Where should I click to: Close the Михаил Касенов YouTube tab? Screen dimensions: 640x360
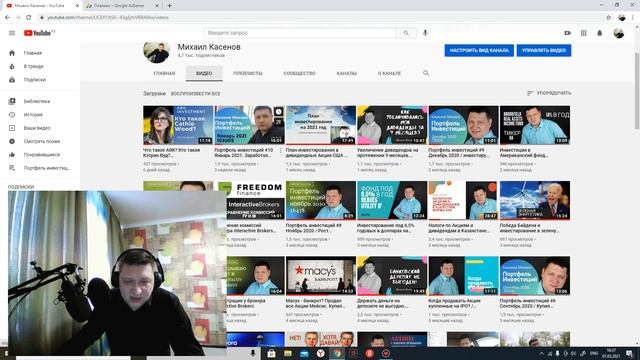pyautogui.click(x=77, y=6)
